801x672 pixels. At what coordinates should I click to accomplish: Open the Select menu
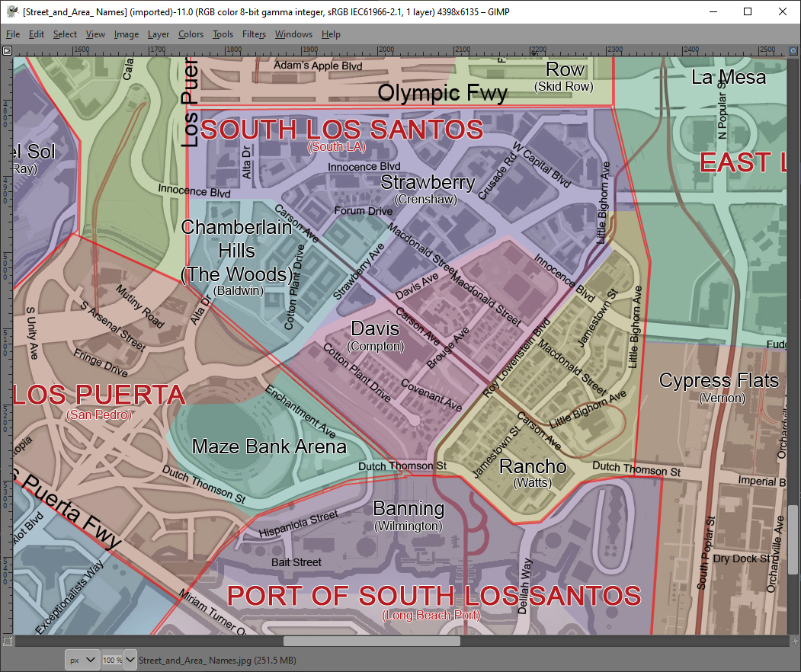point(65,34)
